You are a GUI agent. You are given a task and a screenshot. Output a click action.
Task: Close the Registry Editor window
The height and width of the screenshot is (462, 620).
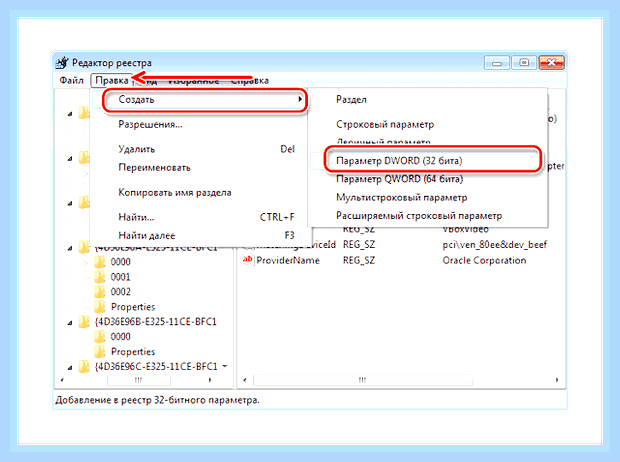[x=552, y=63]
